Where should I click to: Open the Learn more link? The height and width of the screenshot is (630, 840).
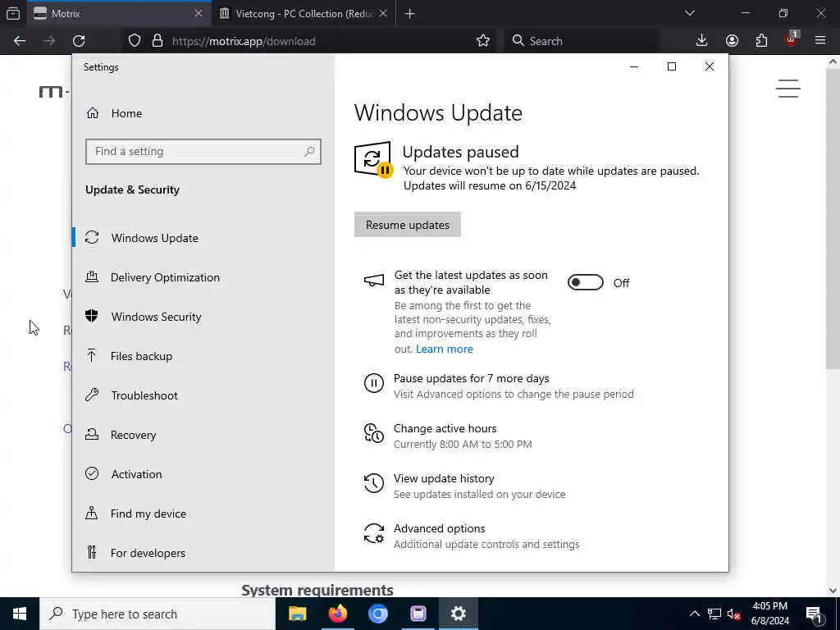click(x=444, y=349)
